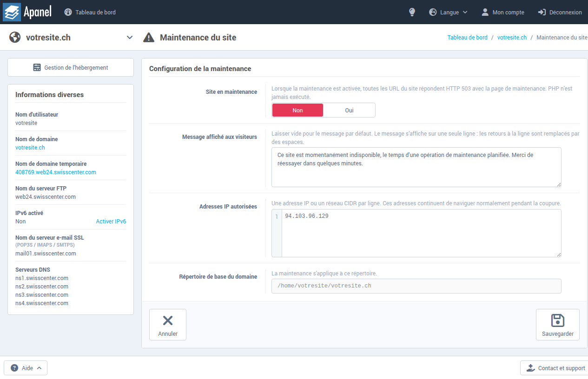Open votresite.ch breadcrumb link
This screenshot has width=588, height=379.
(x=512, y=38)
